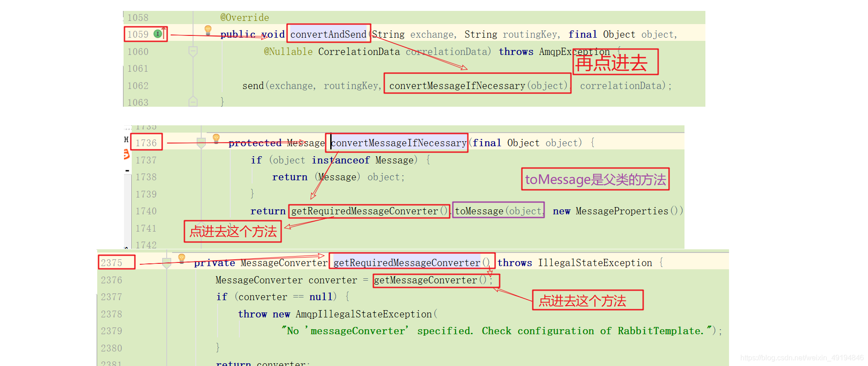Collapse the fold marker at line 1736
868x366 pixels.
(201, 143)
